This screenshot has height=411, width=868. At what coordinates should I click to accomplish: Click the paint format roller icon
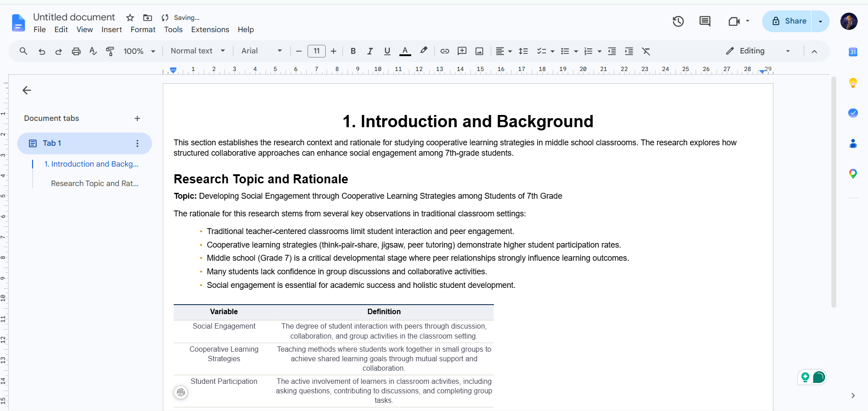110,51
